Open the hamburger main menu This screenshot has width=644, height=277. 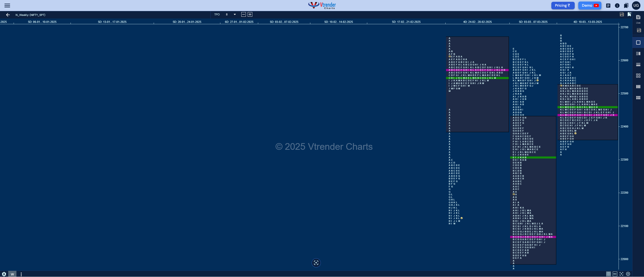click(x=7, y=5)
